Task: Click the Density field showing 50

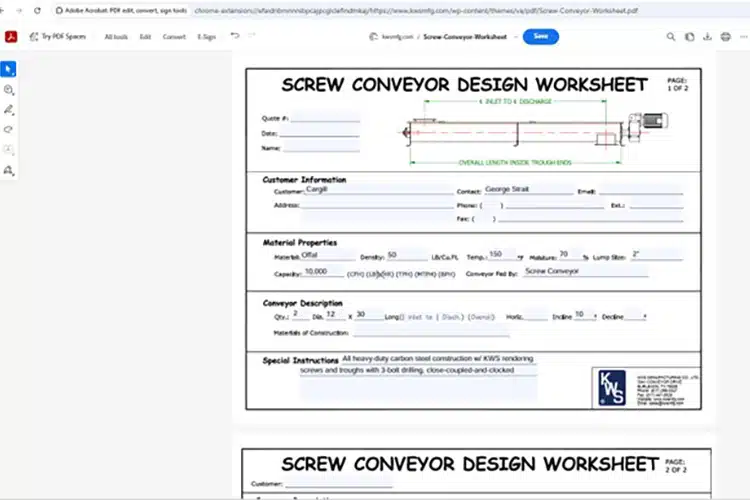Action: (407, 256)
